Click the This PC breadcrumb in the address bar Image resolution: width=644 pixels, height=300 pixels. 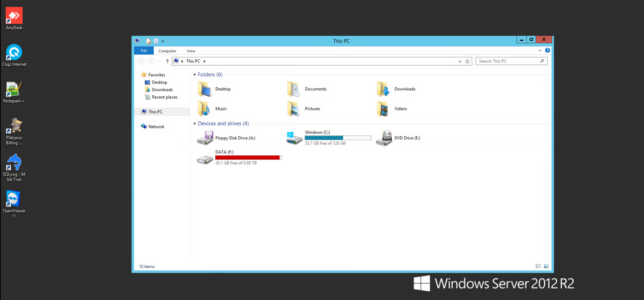tap(193, 61)
